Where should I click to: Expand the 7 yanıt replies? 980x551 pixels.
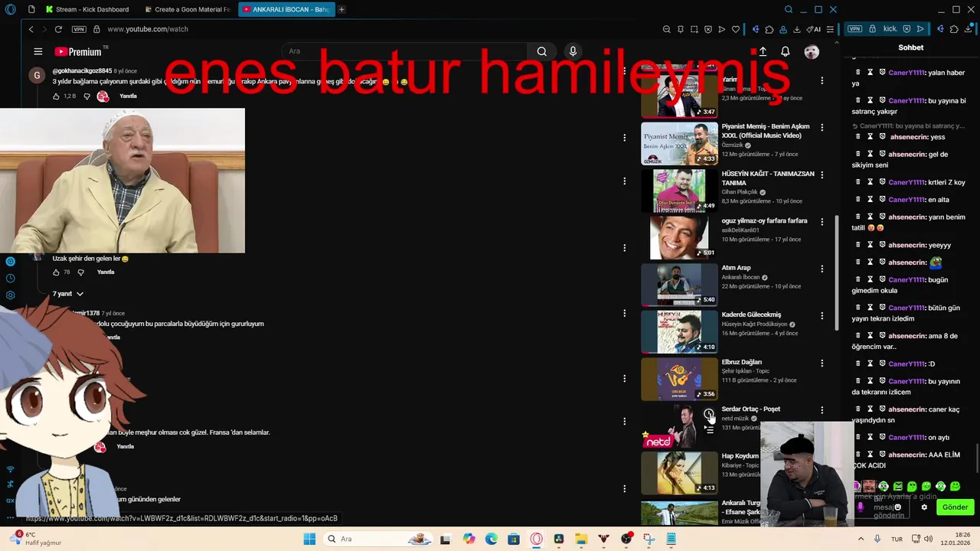pos(67,294)
